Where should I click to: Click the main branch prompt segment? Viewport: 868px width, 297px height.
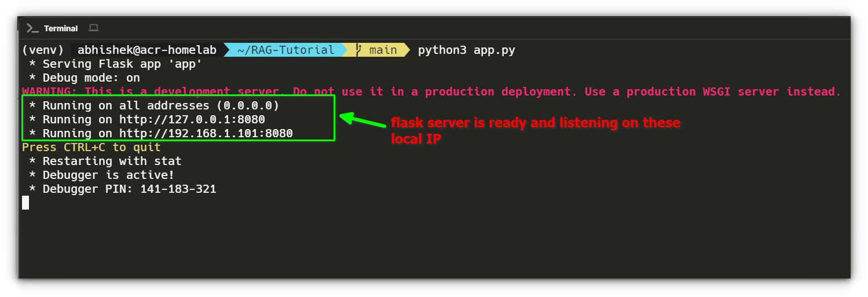pos(383,50)
